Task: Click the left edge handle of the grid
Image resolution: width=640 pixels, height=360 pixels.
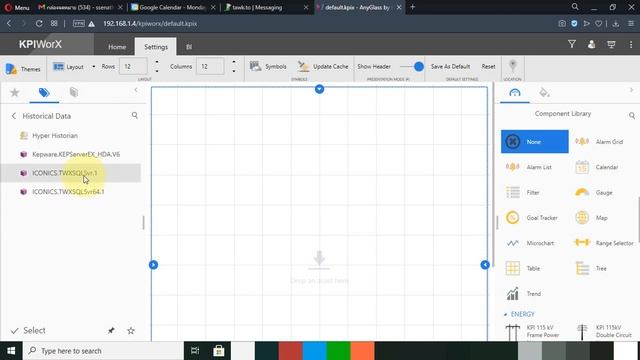Action: pyautogui.click(x=153, y=265)
